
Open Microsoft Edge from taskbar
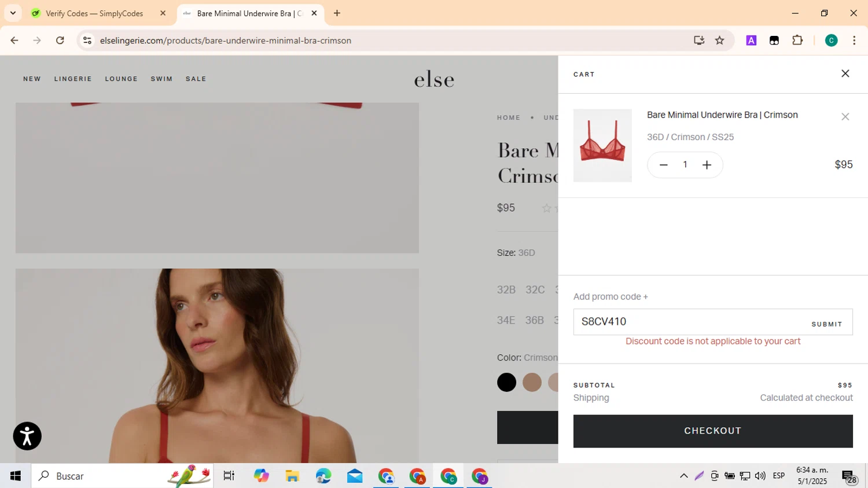(323, 476)
